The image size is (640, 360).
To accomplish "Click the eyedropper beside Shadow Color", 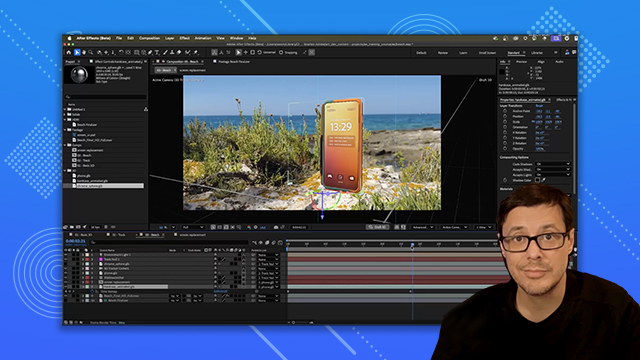I will (x=544, y=180).
